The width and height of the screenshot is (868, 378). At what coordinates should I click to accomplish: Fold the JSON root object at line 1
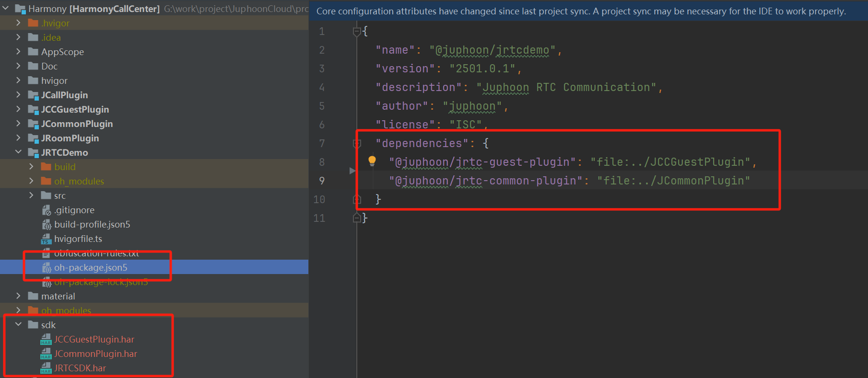coord(356,32)
